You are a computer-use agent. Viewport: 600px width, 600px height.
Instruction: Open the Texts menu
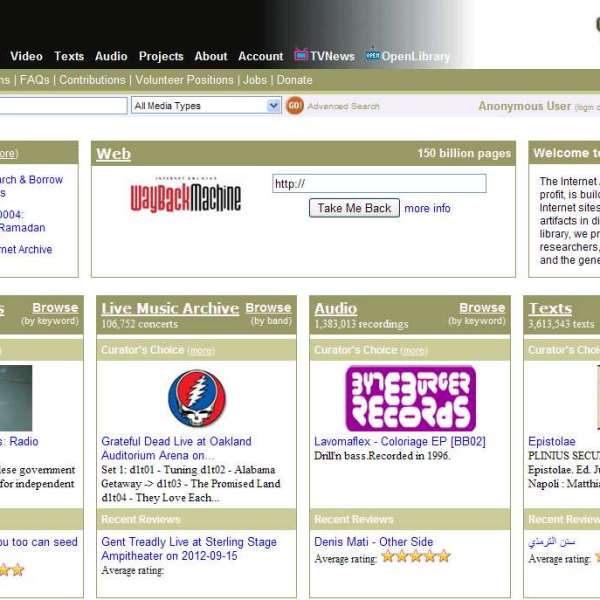coord(69,56)
